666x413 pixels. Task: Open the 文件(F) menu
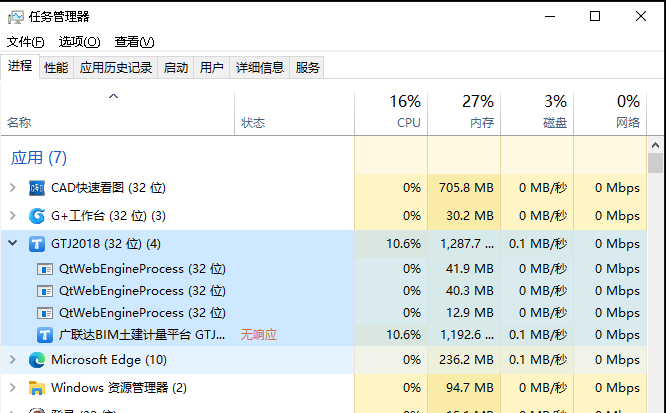(25, 42)
